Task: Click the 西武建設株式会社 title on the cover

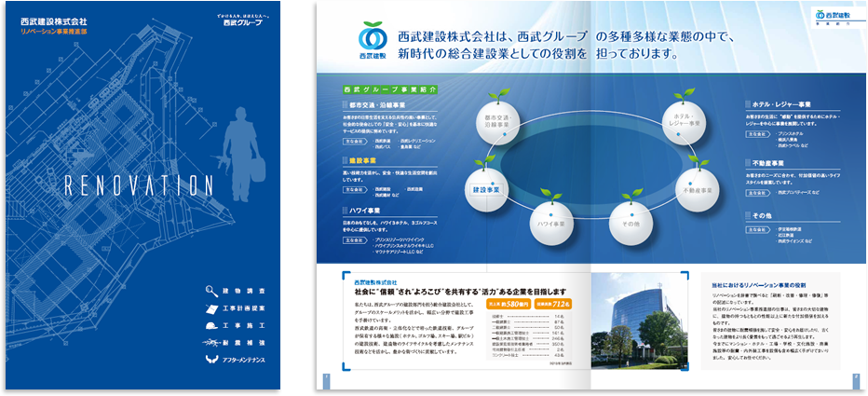Action: click(x=53, y=22)
